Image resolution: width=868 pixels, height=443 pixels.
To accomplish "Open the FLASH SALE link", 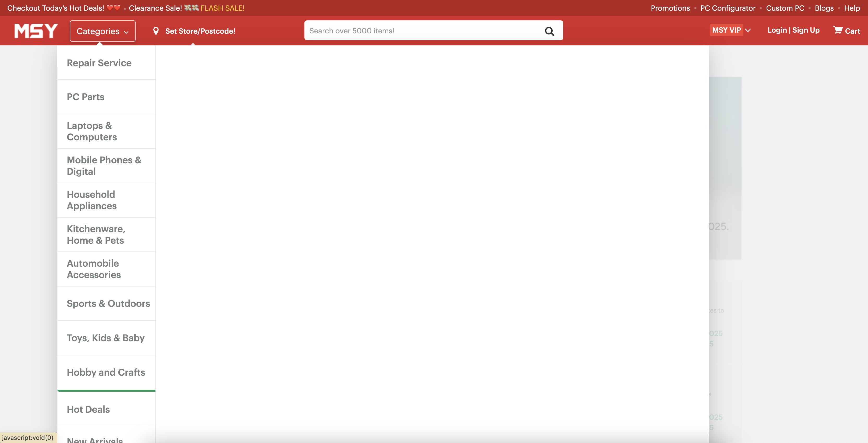I will click(222, 8).
